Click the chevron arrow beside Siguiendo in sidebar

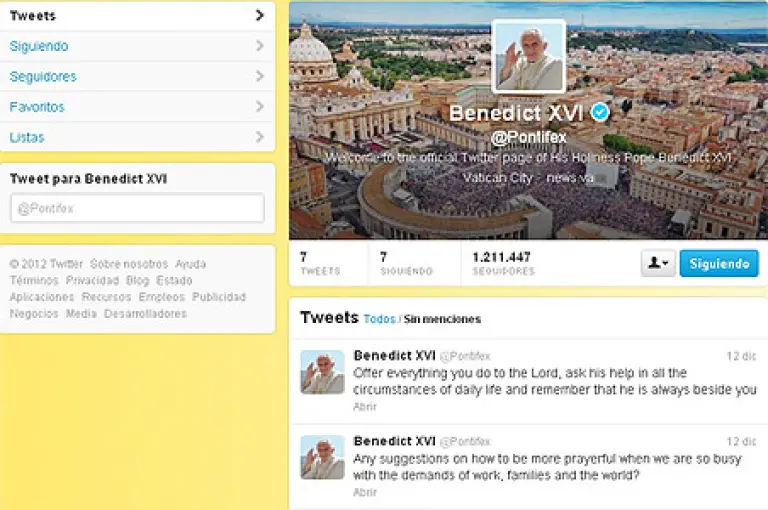click(260, 46)
